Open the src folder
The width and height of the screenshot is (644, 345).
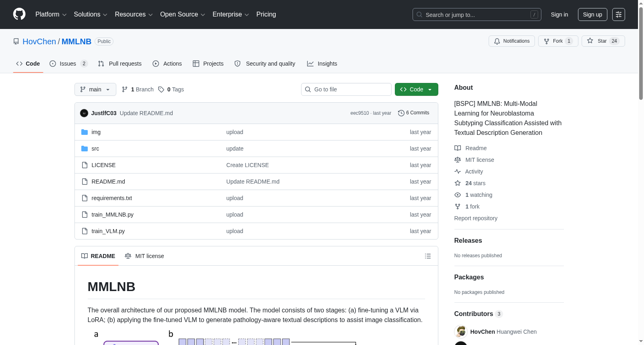point(95,149)
